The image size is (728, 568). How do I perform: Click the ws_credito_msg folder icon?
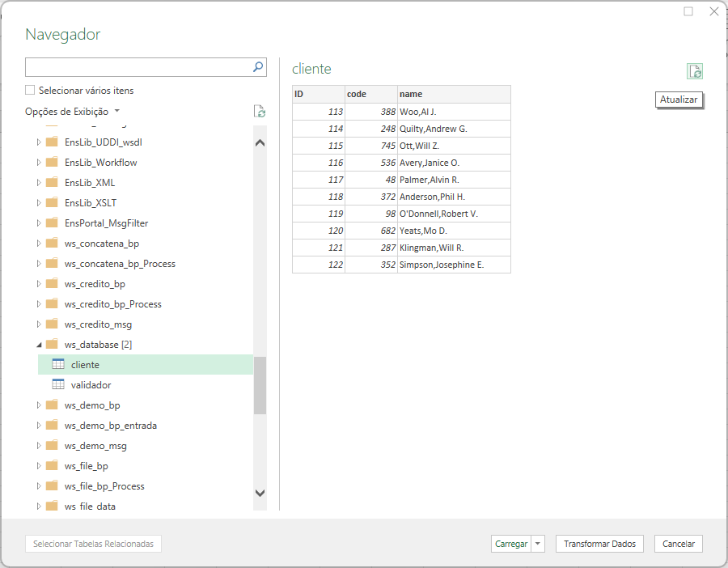click(52, 324)
